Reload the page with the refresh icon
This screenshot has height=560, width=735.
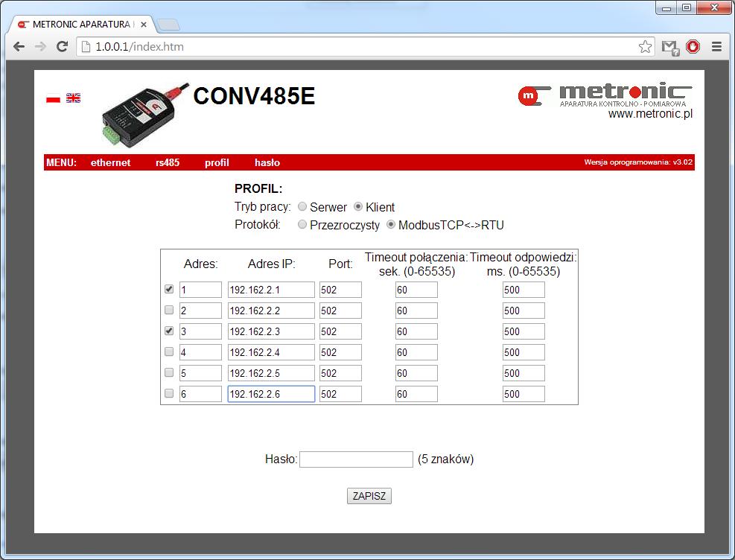[62, 46]
